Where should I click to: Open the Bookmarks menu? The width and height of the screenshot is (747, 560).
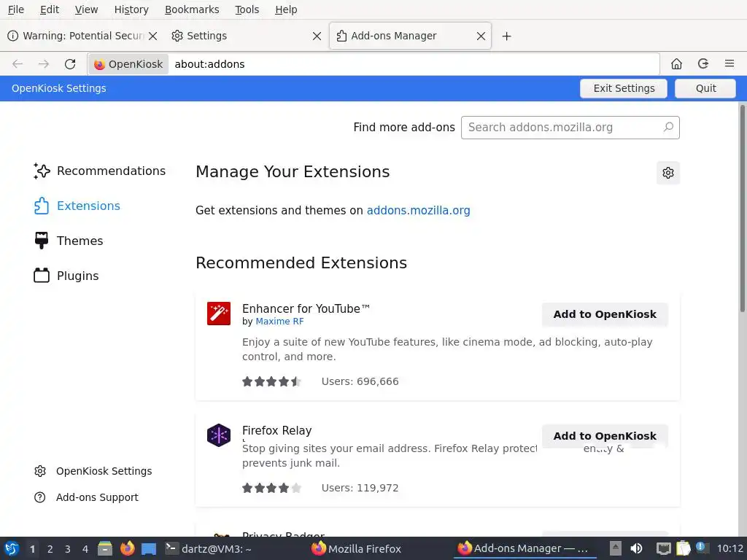[x=192, y=9]
